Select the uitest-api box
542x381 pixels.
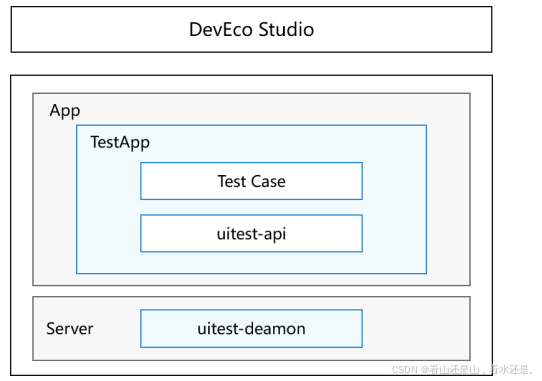coord(251,233)
